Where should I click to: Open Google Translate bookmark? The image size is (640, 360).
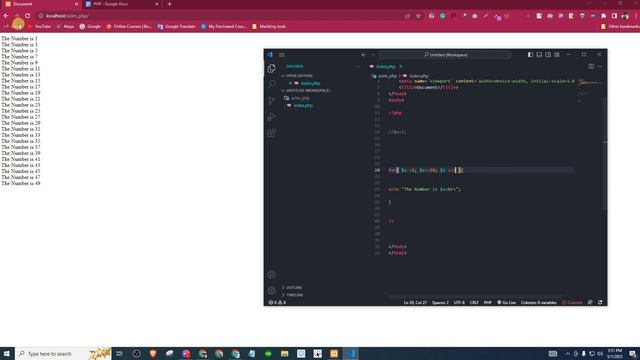[176, 27]
